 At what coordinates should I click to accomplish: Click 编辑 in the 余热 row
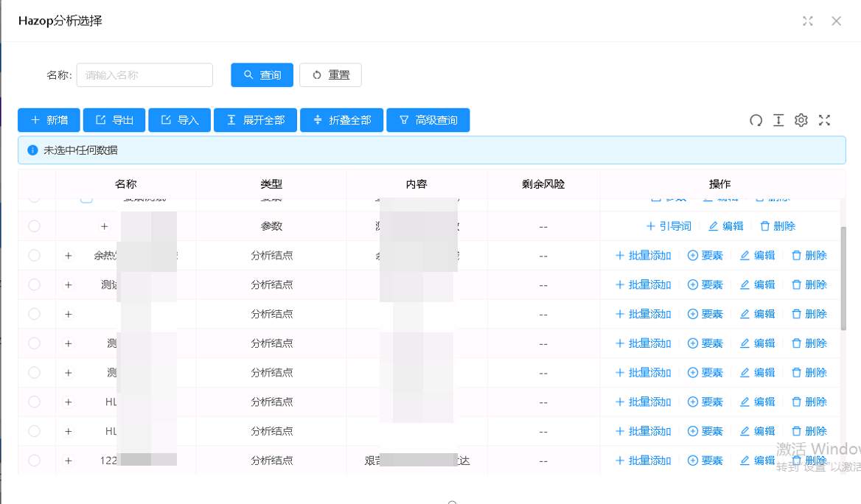pyautogui.click(x=757, y=255)
